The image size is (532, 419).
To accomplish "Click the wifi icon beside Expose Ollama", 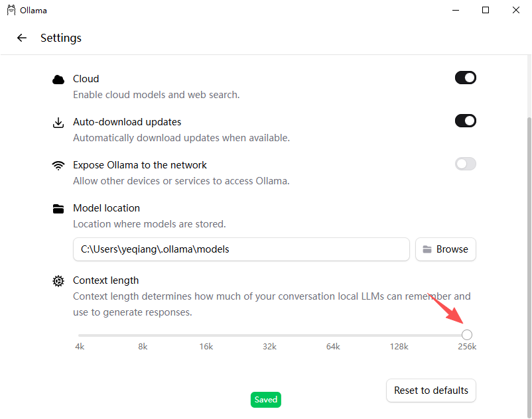I will (58, 166).
